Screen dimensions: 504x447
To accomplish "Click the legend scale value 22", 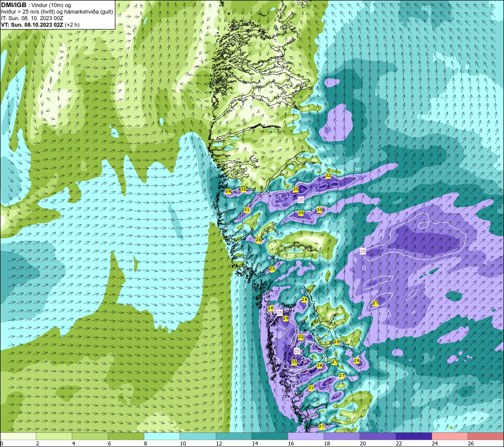I will [x=399, y=443].
